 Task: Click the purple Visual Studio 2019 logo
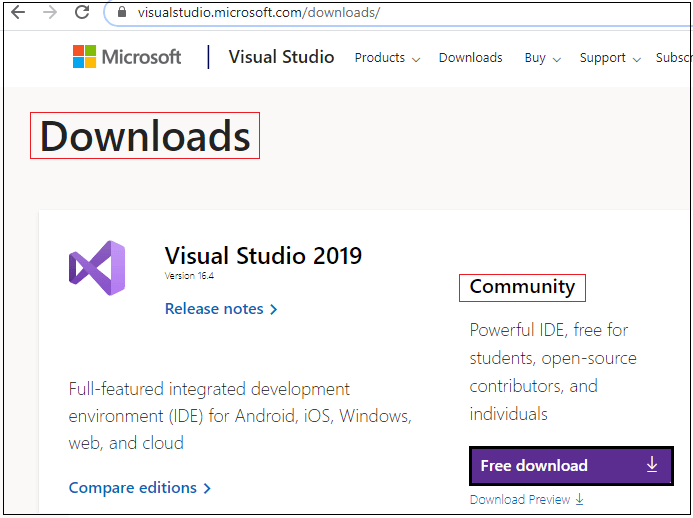[x=97, y=268]
